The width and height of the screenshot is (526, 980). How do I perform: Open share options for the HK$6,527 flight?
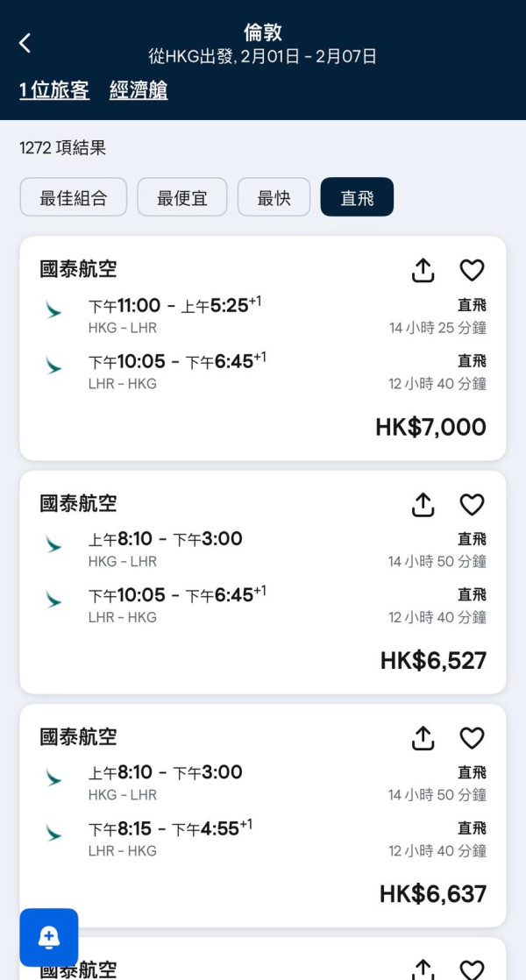click(x=422, y=505)
